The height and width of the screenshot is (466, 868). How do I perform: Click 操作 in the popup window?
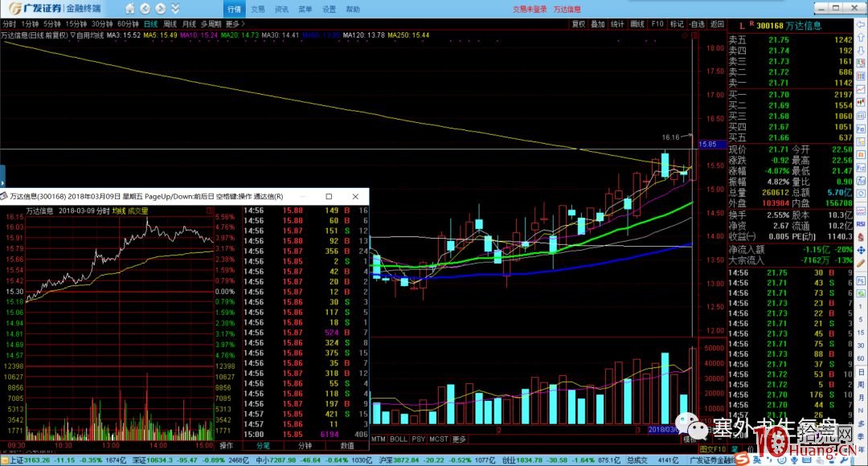(x=227, y=446)
